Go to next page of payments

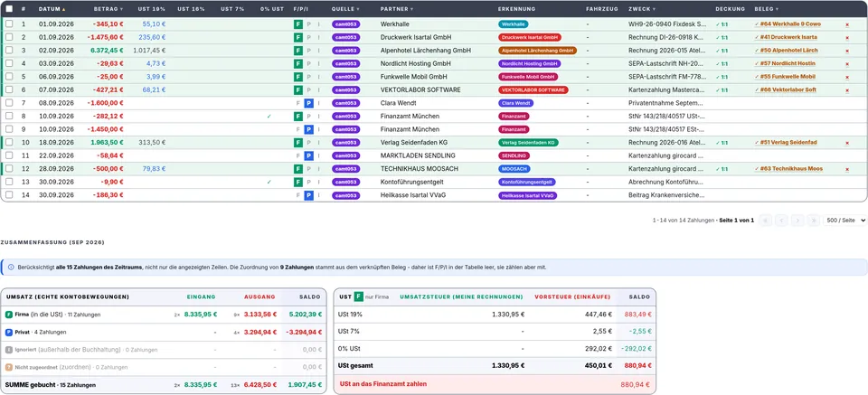coord(797,221)
